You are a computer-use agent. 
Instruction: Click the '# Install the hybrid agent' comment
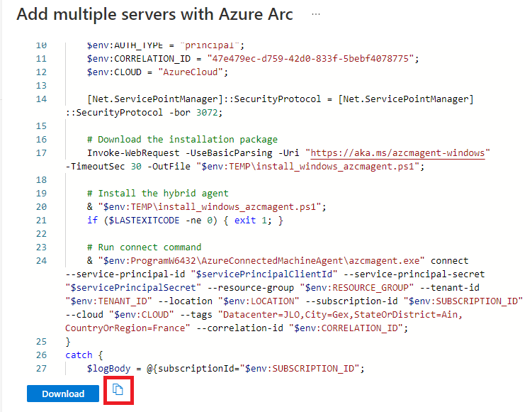click(x=158, y=194)
